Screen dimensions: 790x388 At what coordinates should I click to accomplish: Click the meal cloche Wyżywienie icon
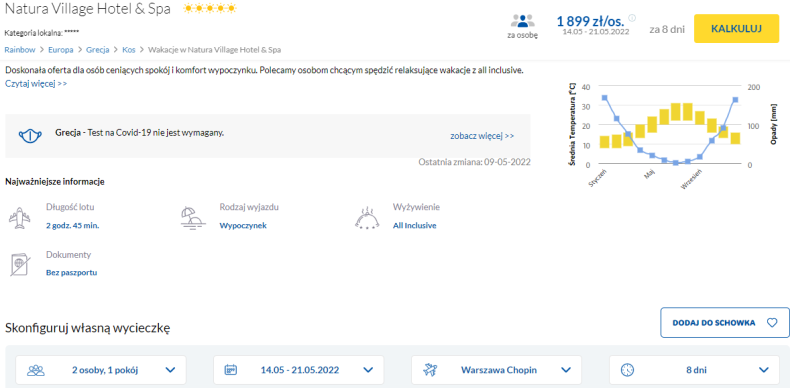click(x=367, y=217)
